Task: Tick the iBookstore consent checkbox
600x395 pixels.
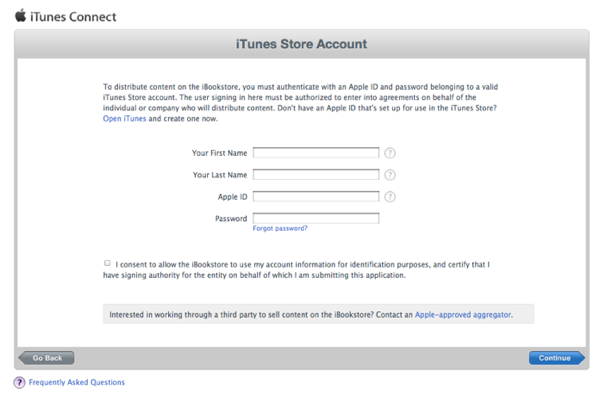Action: (107, 263)
